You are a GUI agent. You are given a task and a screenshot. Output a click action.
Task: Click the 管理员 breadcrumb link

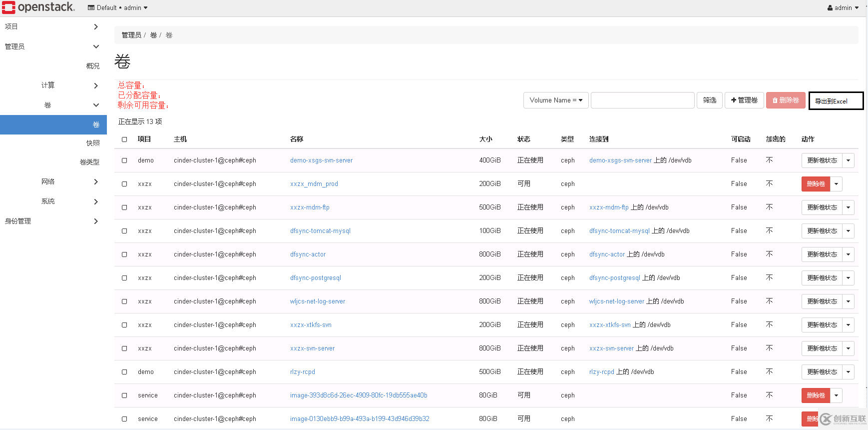click(131, 35)
